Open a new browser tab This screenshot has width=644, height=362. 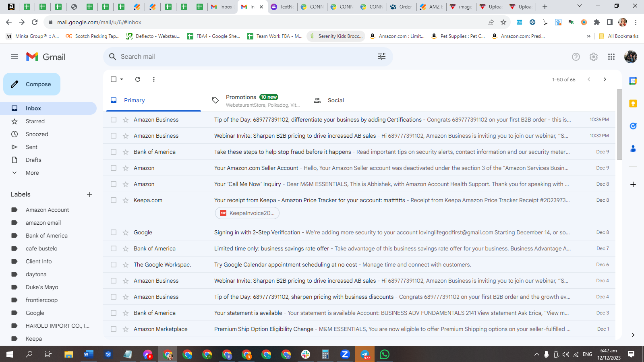coord(545,7)
